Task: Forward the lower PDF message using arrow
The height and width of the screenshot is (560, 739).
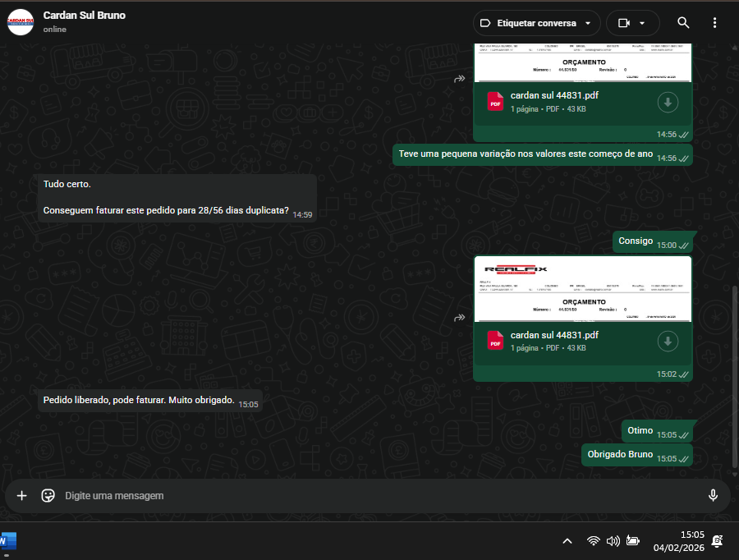Action: pos(460,318)
